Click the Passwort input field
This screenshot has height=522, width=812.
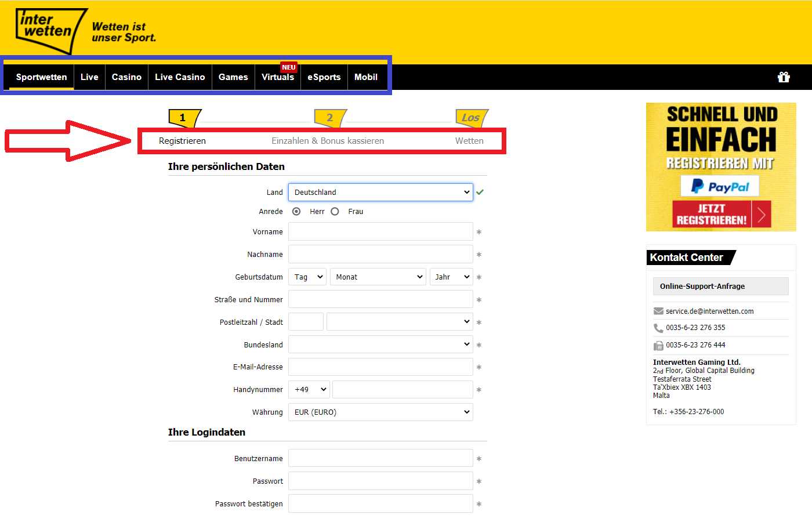(x=380, y=481)
